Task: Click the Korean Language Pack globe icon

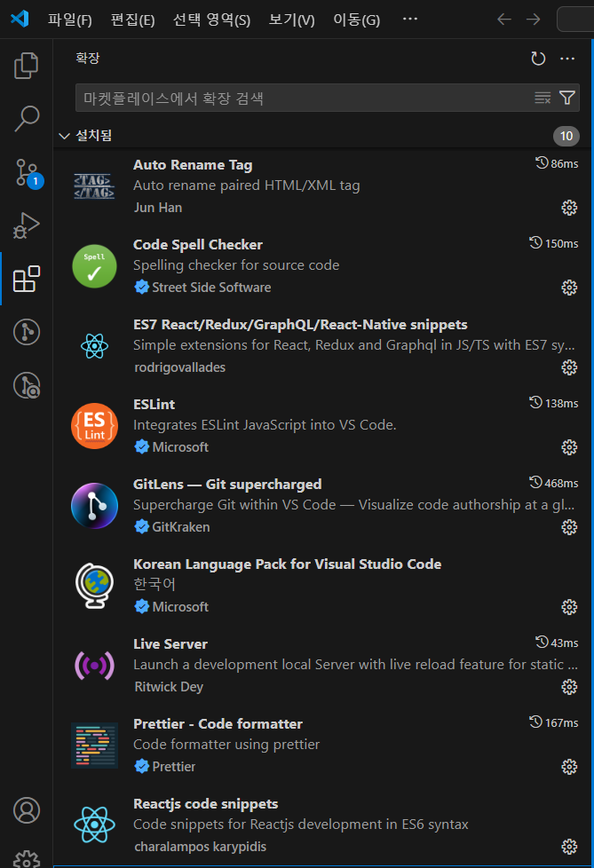Action: pyautogui.click(x=94, y=586)
